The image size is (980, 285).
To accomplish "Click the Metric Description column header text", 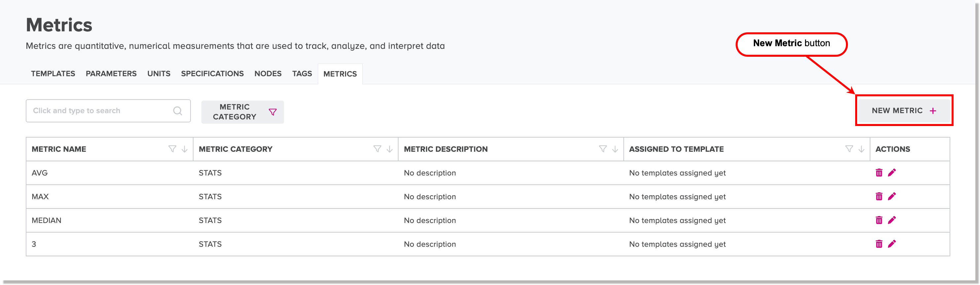I will pyautogui.click(x=445, y=149).
